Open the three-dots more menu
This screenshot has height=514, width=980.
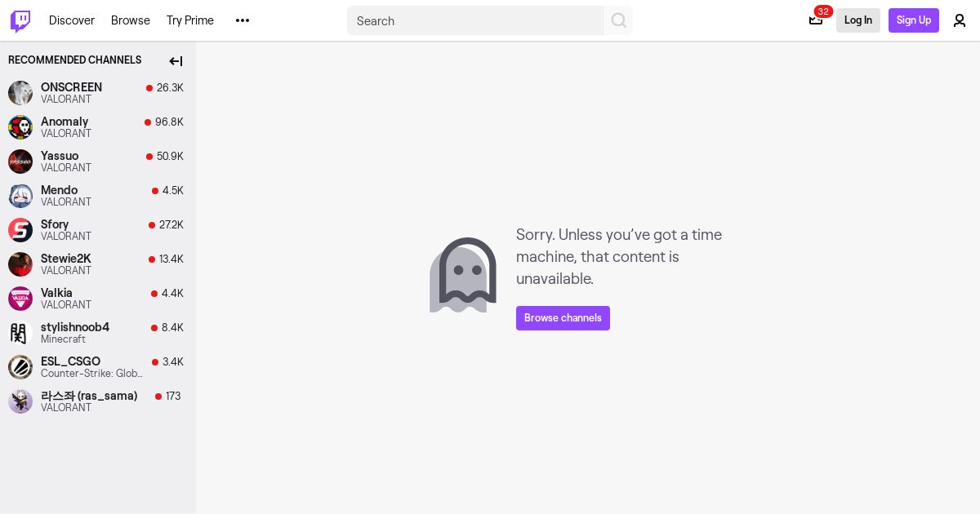pyautogui.click(x=243, y=20)
